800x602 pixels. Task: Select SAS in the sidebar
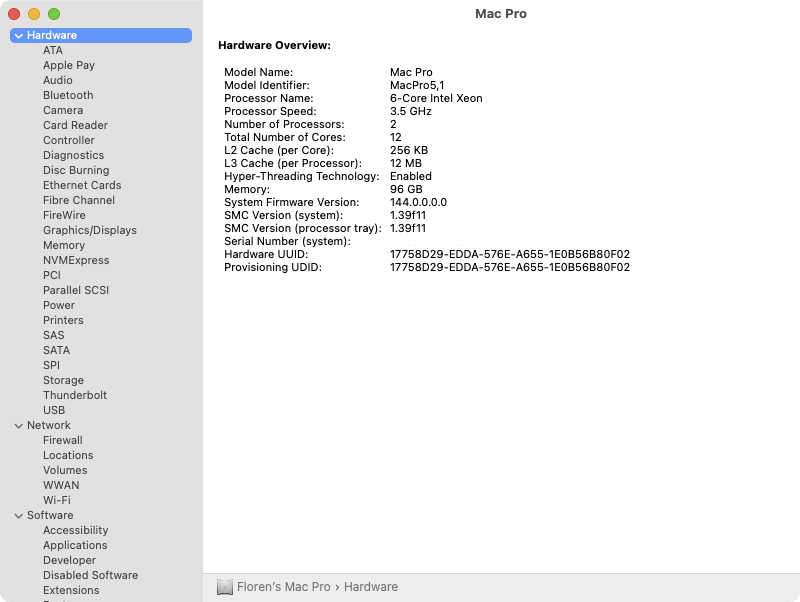54,335
